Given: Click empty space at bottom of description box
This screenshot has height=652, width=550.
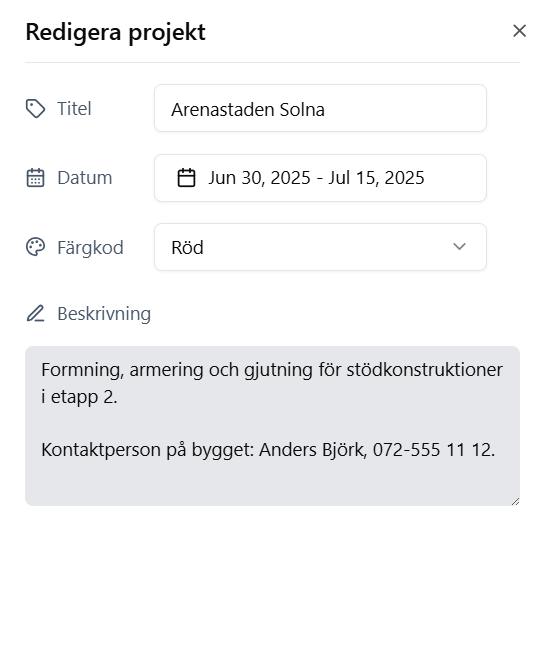Looking at the screenshot, I should tap(272, 484).
